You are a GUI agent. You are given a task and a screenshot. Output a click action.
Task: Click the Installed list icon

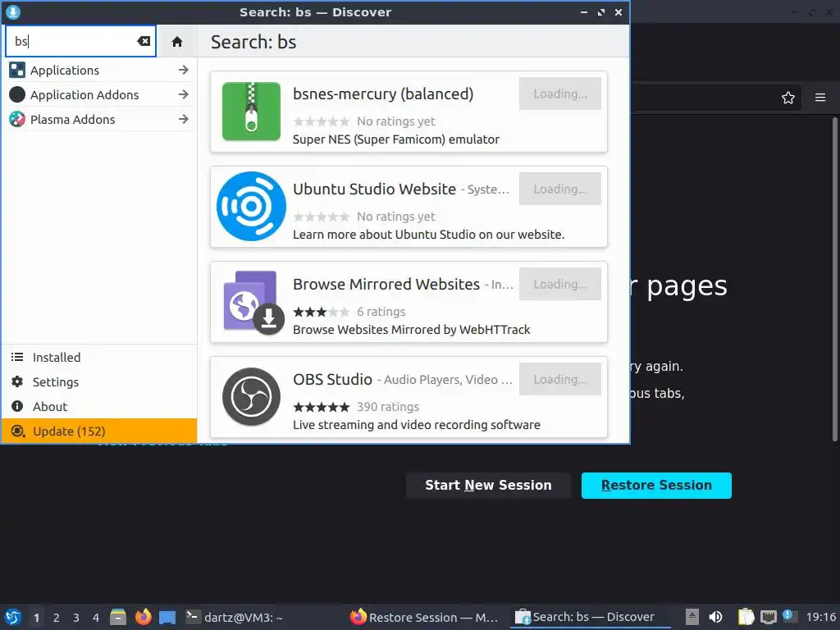click(x=17, y=357)
